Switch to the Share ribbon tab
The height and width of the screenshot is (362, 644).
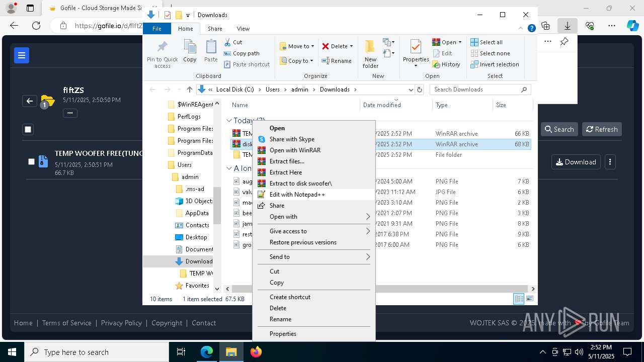coord(215,29)
